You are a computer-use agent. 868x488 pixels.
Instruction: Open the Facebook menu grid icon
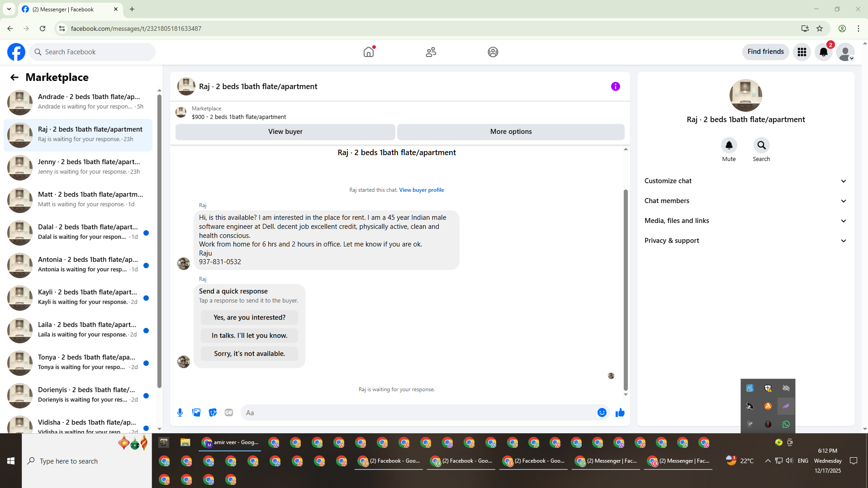coord(802,52)
